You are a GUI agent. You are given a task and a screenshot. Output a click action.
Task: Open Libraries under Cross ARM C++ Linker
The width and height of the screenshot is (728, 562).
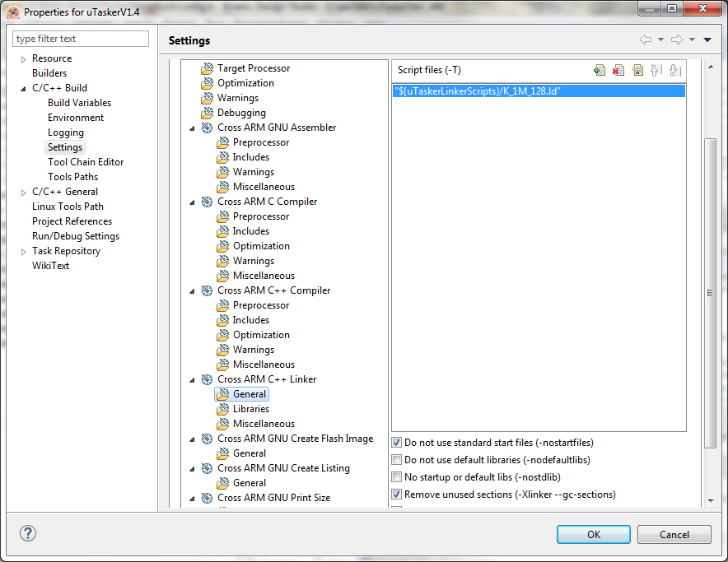250,409
